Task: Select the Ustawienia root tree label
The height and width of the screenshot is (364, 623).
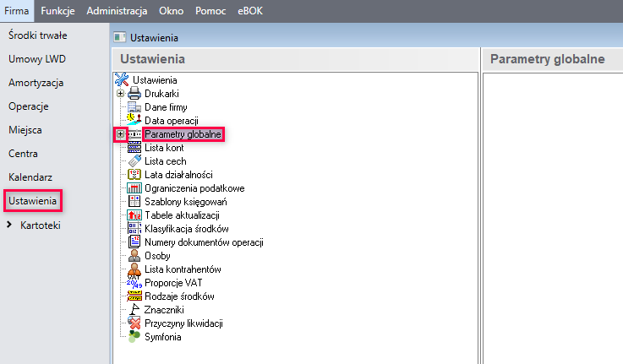Action: (x=155, y=80)
